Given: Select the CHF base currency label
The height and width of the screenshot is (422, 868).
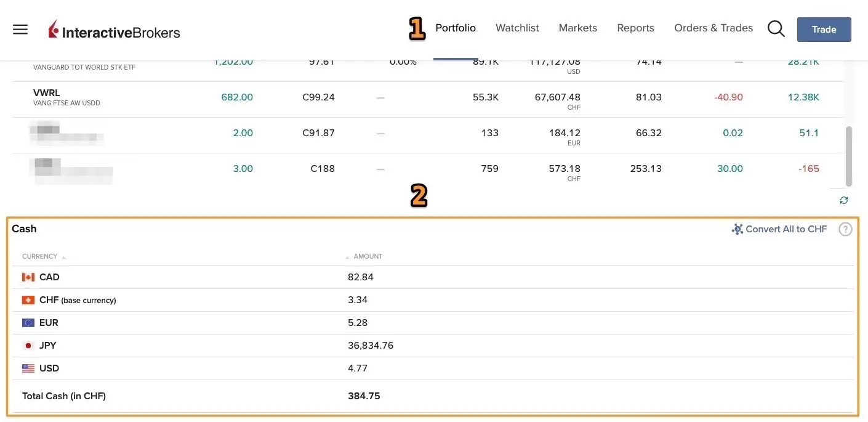Looking at the screenshot, I should click(x=78, y=300).
